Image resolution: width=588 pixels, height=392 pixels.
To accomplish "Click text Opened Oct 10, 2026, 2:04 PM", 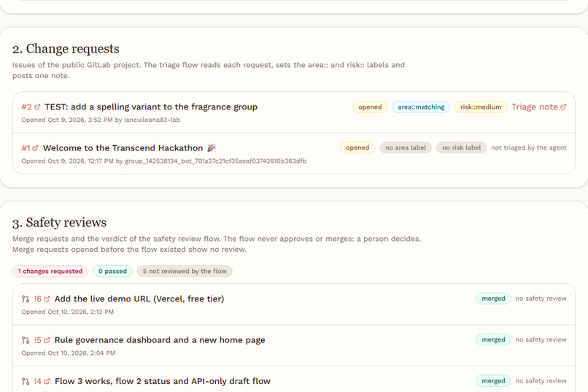I will 69,353.
